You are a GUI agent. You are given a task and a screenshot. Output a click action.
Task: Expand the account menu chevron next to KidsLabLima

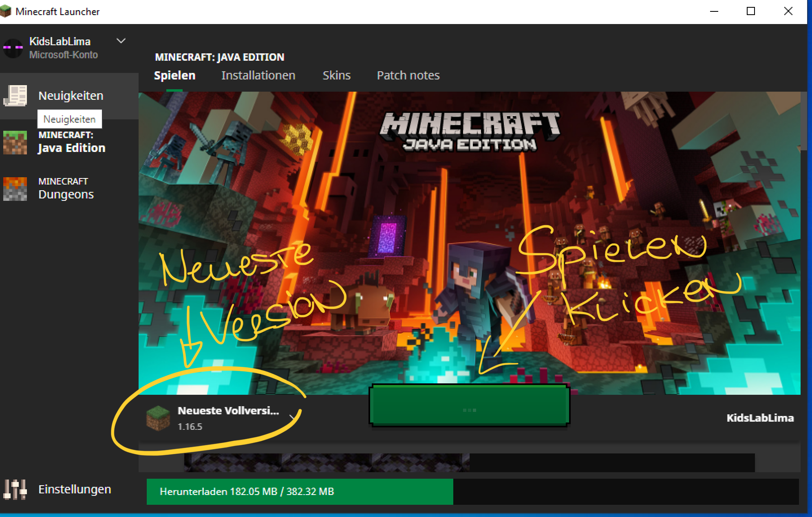click(120, 41)
